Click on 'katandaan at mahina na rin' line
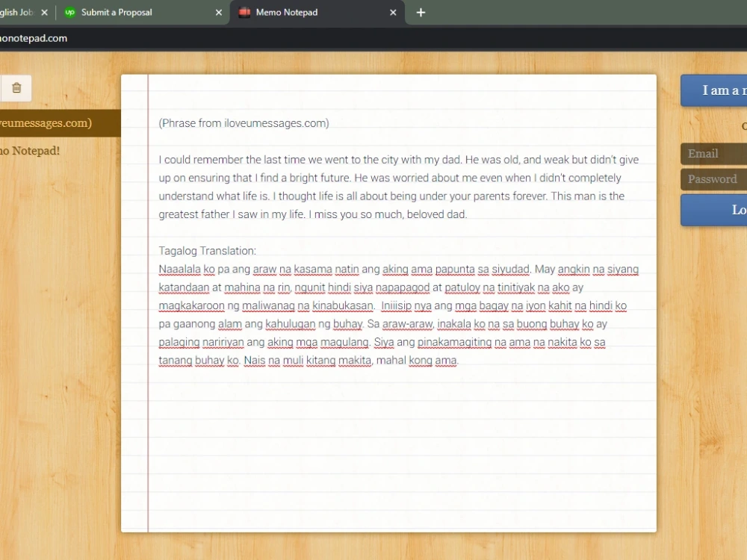747x560 pixels. [371, 287]
